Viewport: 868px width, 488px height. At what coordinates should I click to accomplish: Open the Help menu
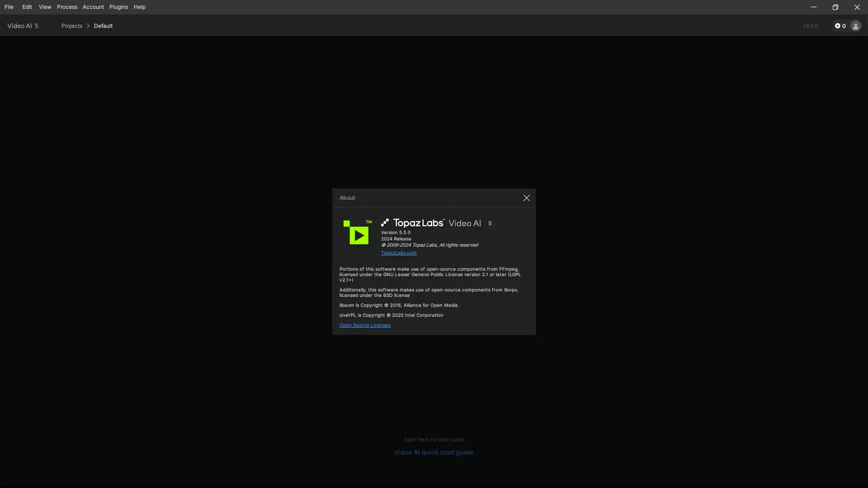click(139, 7)
